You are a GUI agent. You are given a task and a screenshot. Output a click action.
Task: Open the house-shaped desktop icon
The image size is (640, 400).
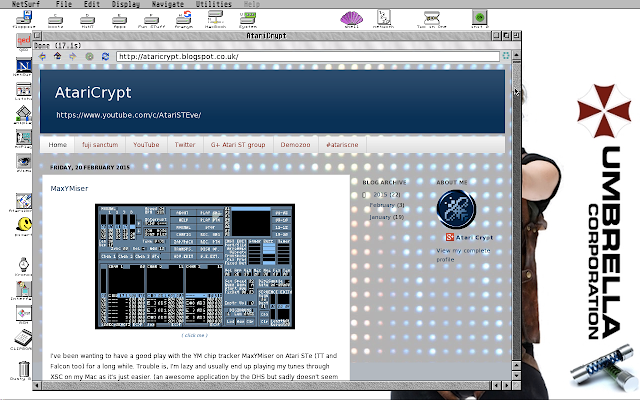(x=24, y=114)
